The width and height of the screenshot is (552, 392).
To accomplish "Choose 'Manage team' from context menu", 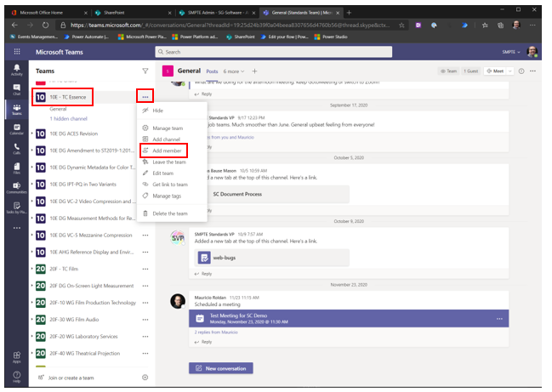I will [168, 128].
